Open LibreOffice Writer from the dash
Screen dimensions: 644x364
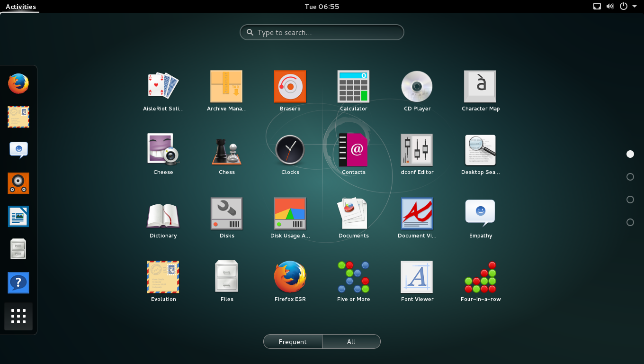coord(18,217)
